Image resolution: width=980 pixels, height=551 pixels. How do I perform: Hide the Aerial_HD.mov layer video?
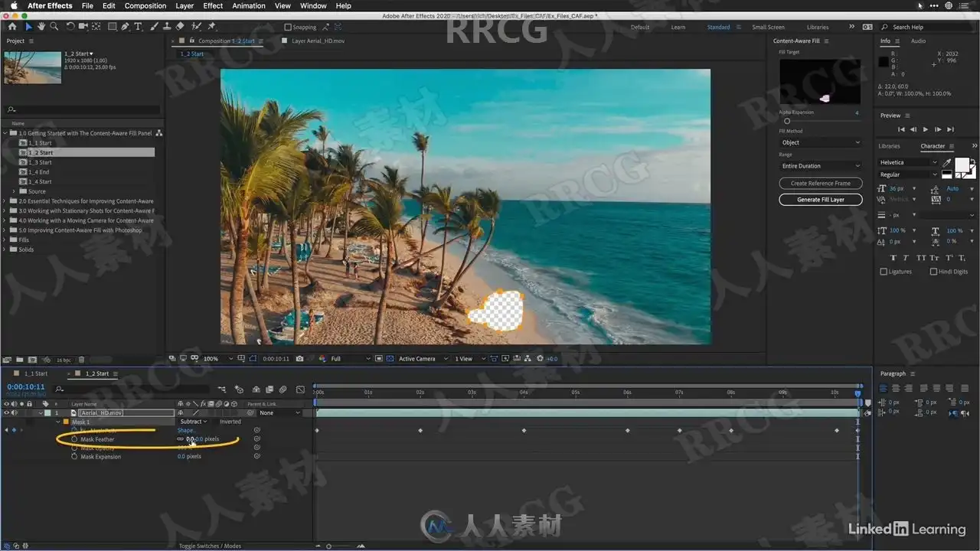tap(6, 412)
